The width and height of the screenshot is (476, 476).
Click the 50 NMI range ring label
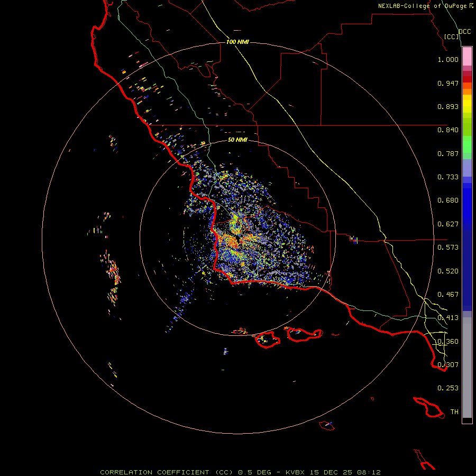pos(237,140)
